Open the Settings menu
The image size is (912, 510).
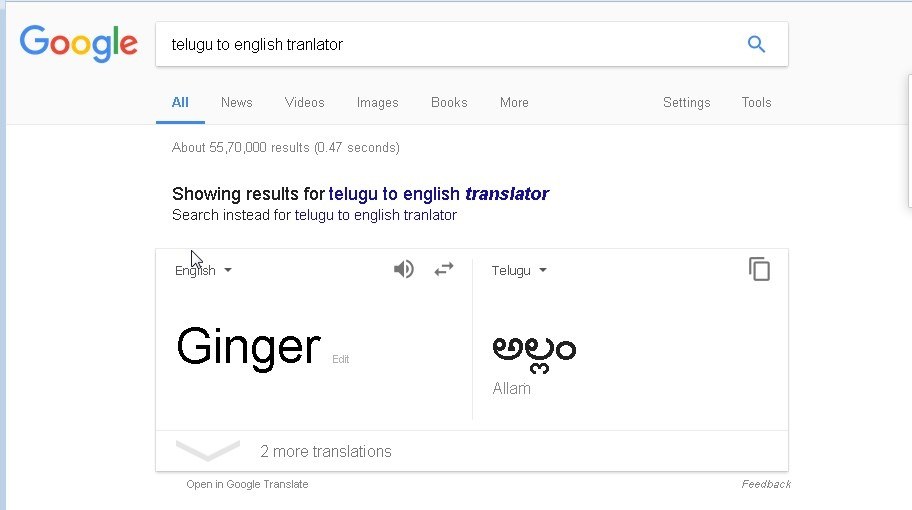pos(686,102)
